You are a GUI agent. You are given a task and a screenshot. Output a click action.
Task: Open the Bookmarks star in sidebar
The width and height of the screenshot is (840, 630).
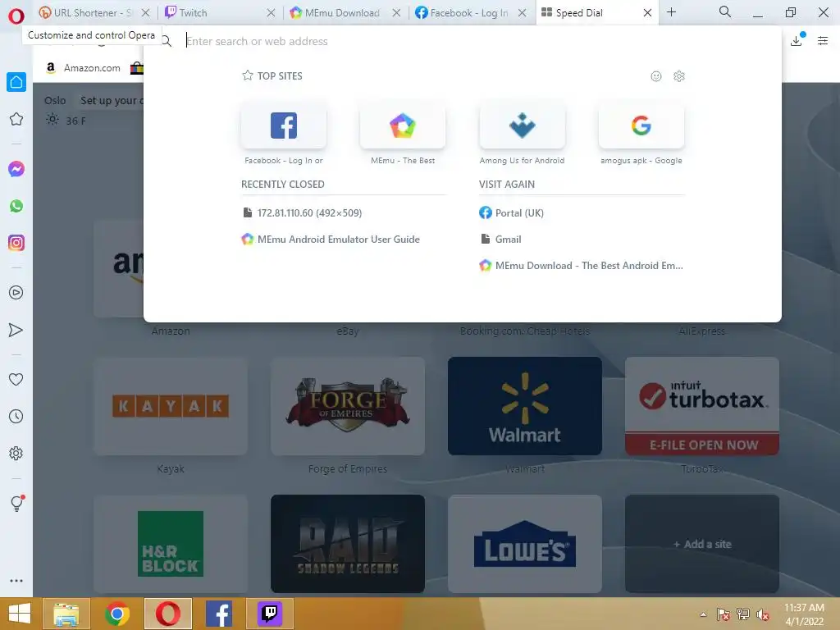point(16,119)
